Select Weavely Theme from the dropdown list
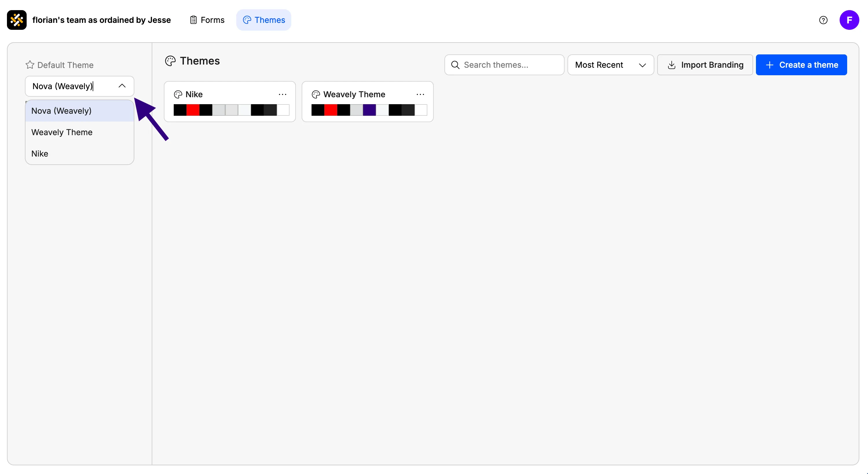Screen dimensions: 868x474 pyautogui.click(x=80, y=133)
